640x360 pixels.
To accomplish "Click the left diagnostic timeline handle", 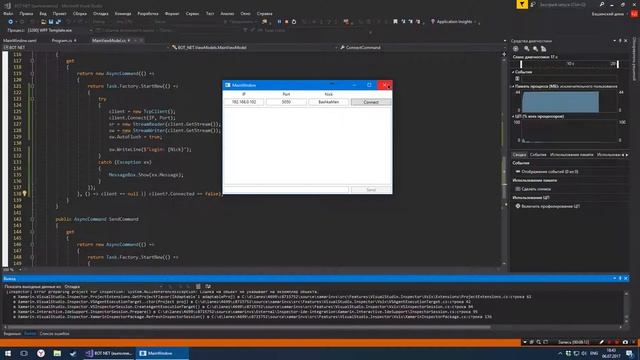I will tap(521, 64).
